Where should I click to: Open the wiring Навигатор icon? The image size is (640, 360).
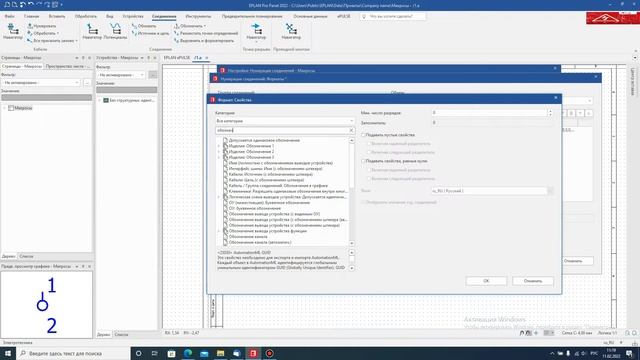[291, 31]
